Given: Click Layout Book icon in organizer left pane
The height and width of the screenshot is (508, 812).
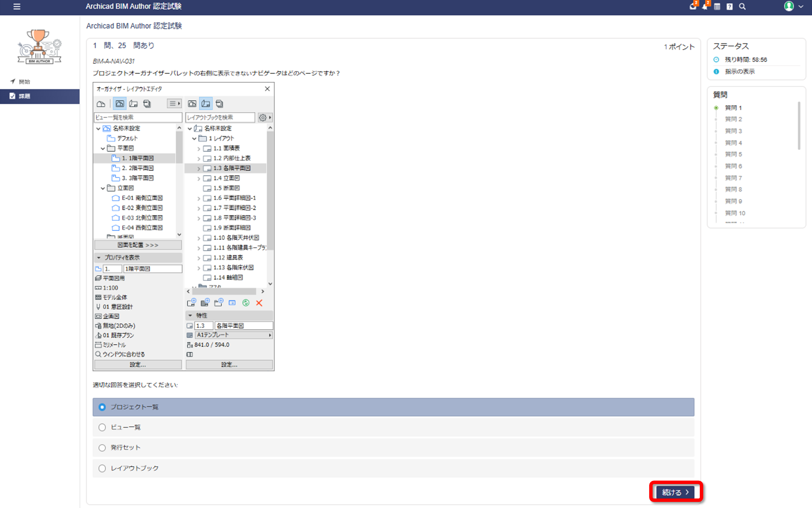Looking at the screenshot, I should (133, 104).
